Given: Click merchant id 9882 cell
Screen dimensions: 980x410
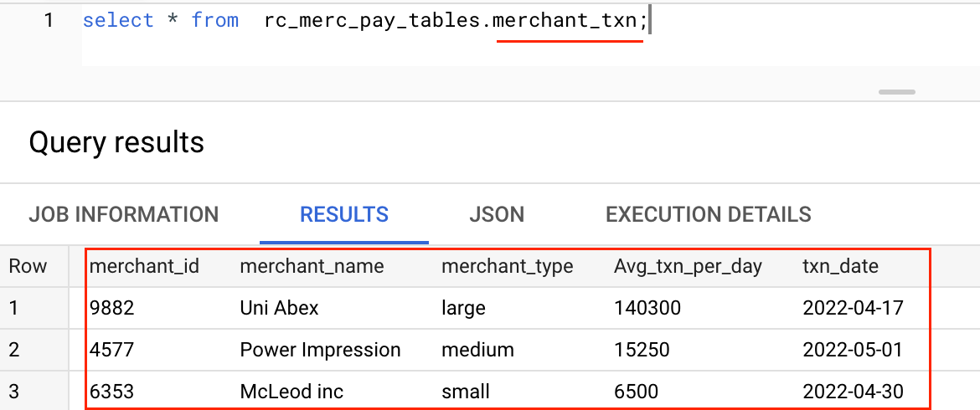Looking at the screenshot, I should (x=112, y=308).
